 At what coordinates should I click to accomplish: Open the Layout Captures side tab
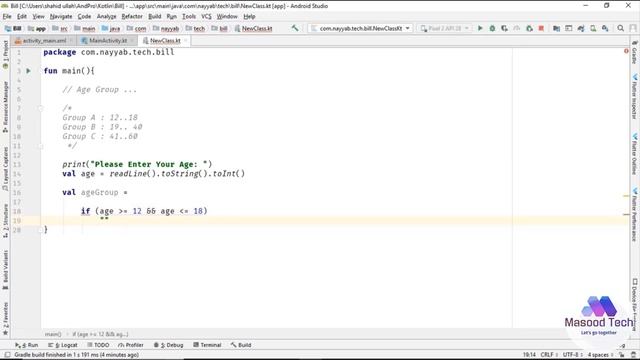(x=5, y=169)
